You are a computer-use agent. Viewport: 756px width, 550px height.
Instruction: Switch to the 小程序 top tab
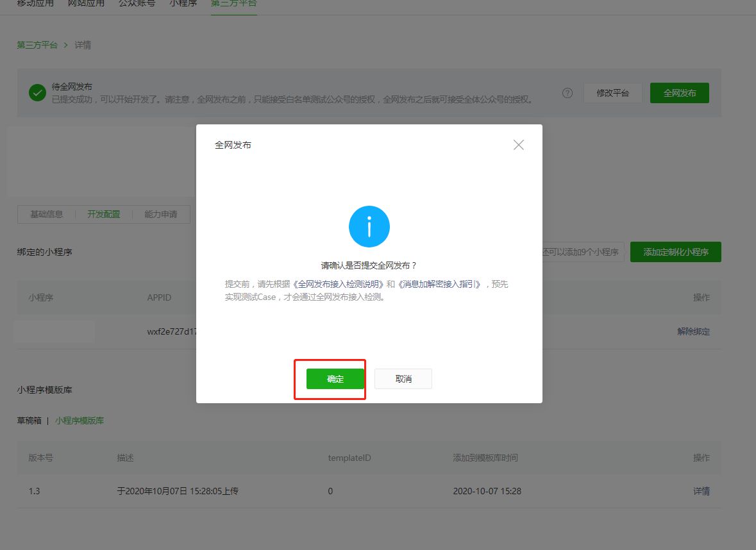(x=183, y=3)
